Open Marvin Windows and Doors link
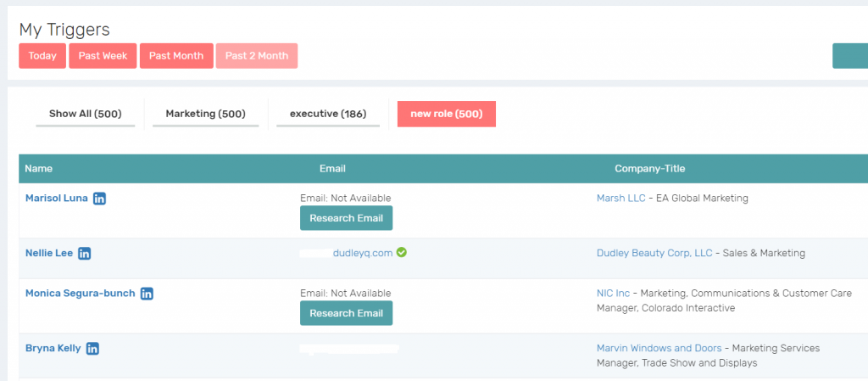Viewport: 868px width, 381px height. [659, 348]
